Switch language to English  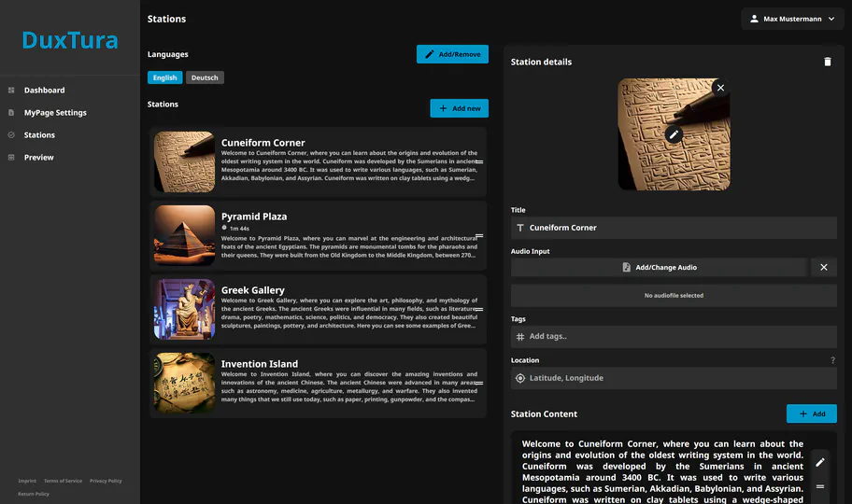point(164,77)
